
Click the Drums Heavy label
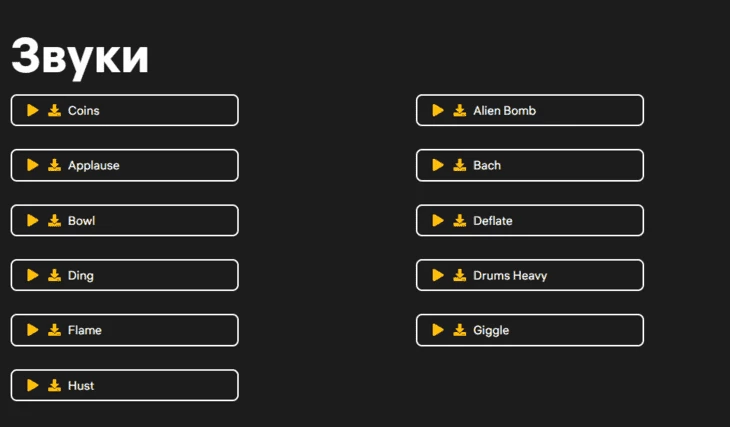coord(510,275)
